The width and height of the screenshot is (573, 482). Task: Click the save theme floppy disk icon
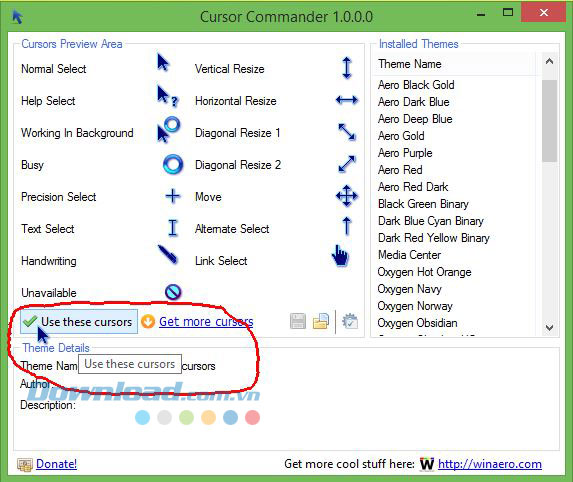pos(298,322)
